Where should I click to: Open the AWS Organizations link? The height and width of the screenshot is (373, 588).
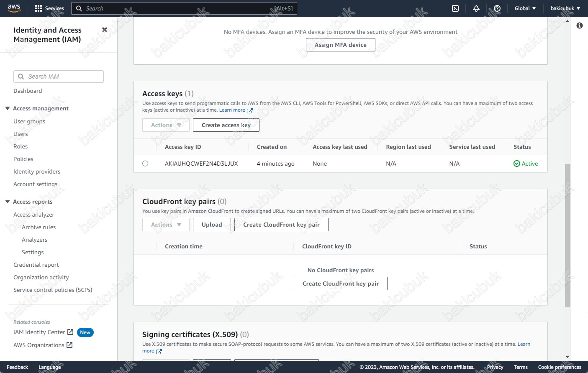click(39, 345)
